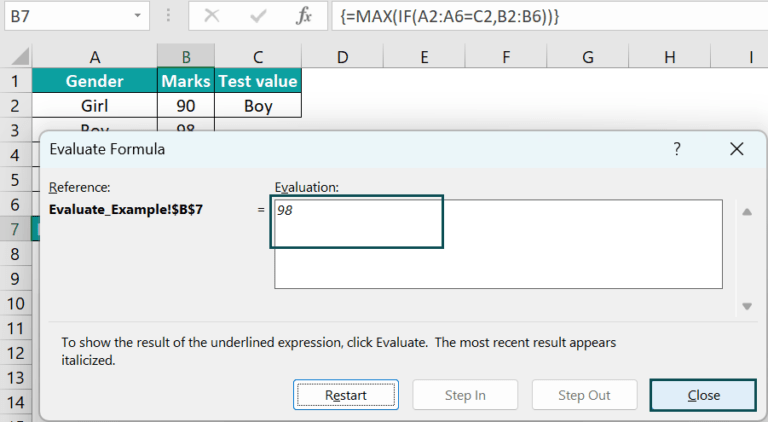768x422 pixels.
Task: Cancel formula entry with the X icon
Action: tap(212, 16)
